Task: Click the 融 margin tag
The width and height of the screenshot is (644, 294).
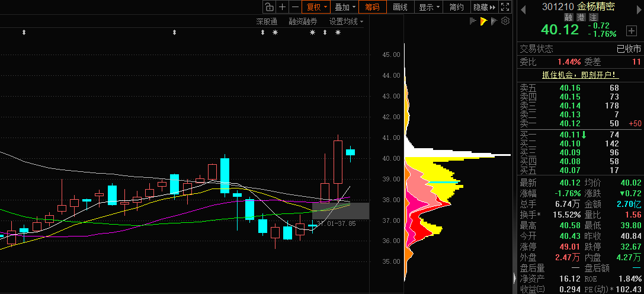Action: pyautogui.click(x=568, y=17)
